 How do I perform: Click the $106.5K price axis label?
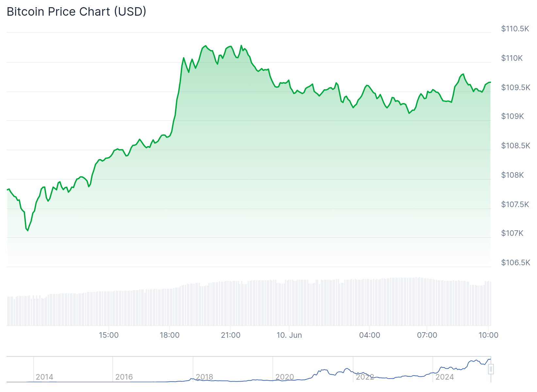point(515,263)
